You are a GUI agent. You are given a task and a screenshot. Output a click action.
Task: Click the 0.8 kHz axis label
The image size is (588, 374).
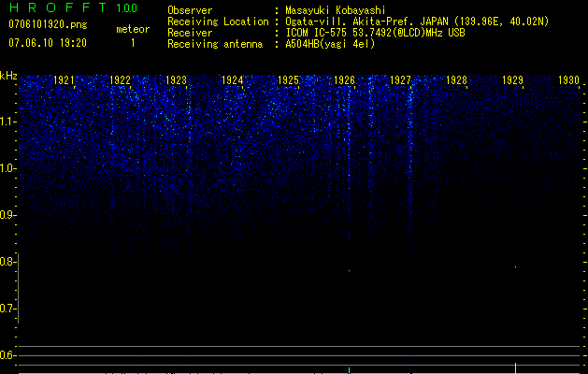7,262
